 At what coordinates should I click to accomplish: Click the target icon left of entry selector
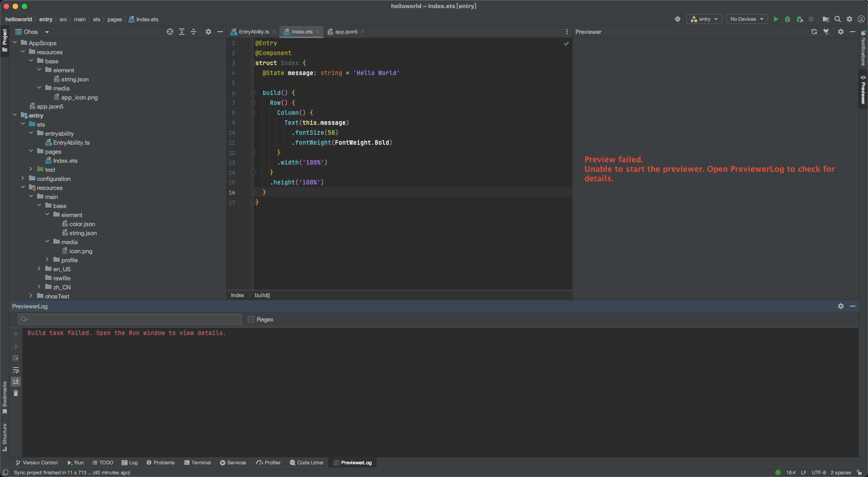678,19
